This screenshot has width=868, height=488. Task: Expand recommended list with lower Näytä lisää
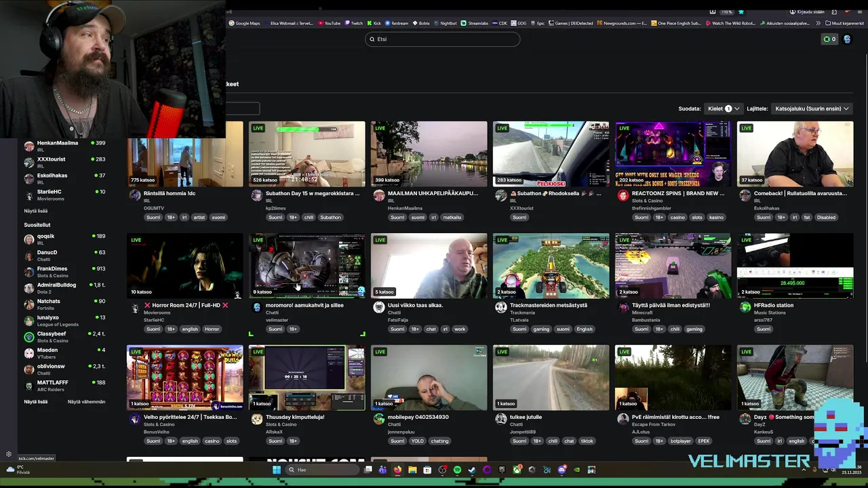pos(36,402)
